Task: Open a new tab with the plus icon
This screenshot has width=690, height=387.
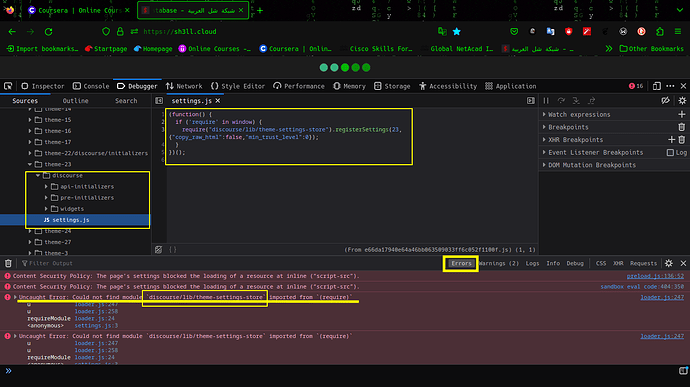Action: [x=260, y=10]
